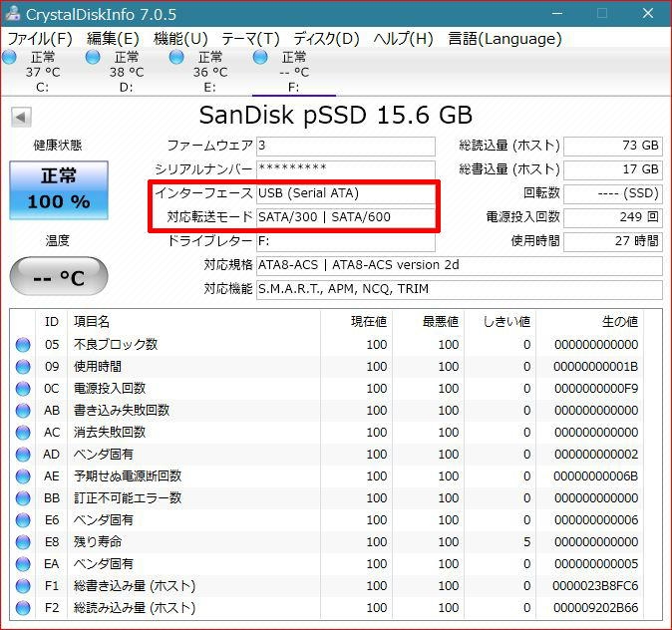Image resolution: width=672 pixels, height=630 pixels.
Task: Click the 現在値 column header
Action: tap(356, 322)
